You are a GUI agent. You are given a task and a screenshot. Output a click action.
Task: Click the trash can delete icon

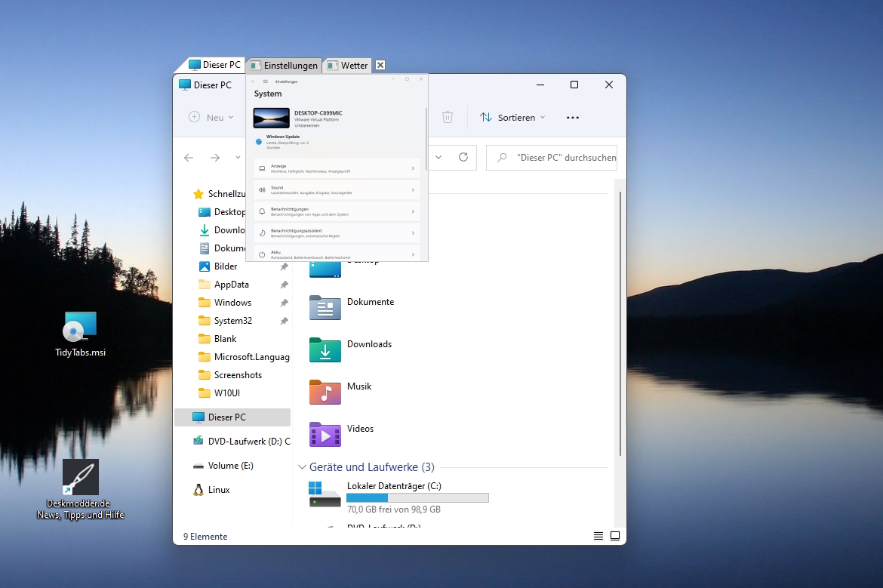pos(447,117)
